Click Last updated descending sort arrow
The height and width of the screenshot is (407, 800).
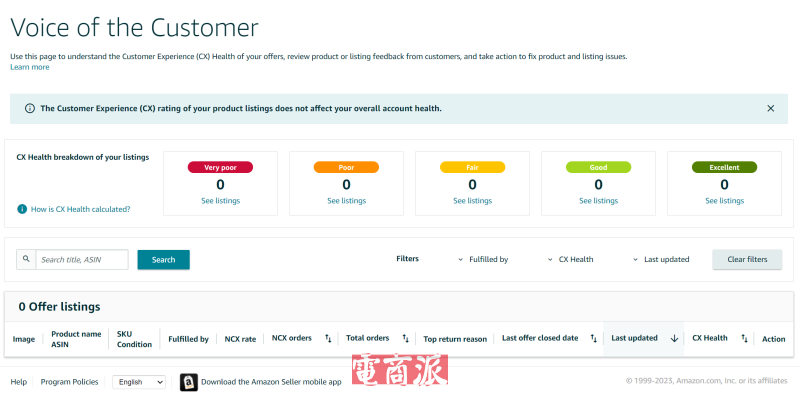(x=674, y=339)
